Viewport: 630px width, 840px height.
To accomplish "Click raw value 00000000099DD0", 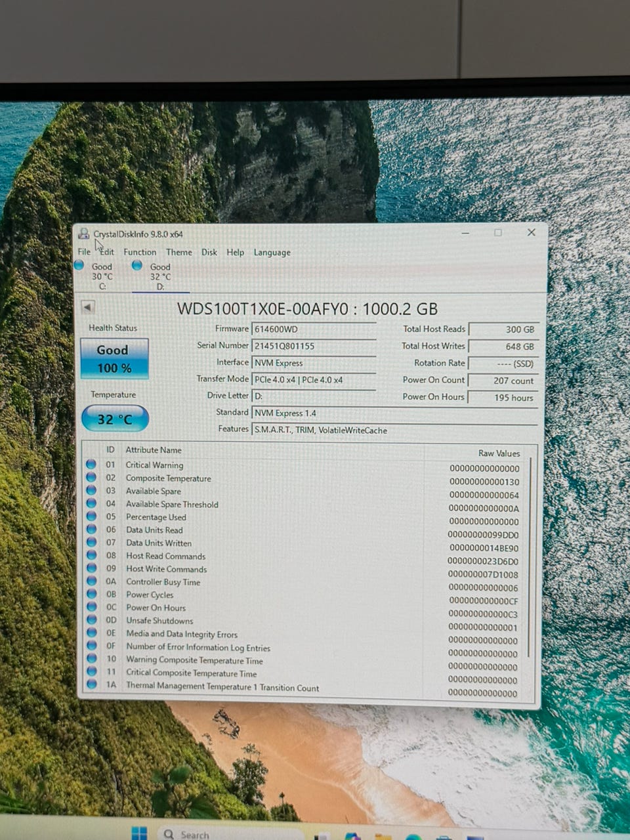I will (x=483, y=535).
